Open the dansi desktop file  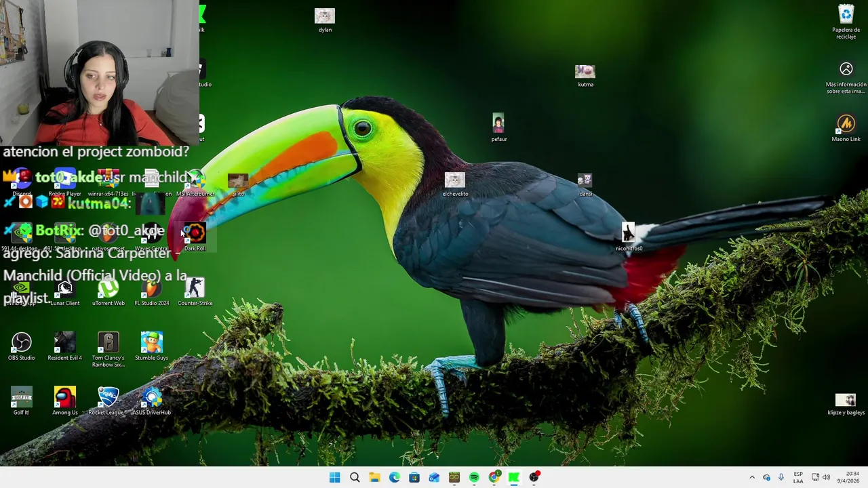(x=585, y=184)
